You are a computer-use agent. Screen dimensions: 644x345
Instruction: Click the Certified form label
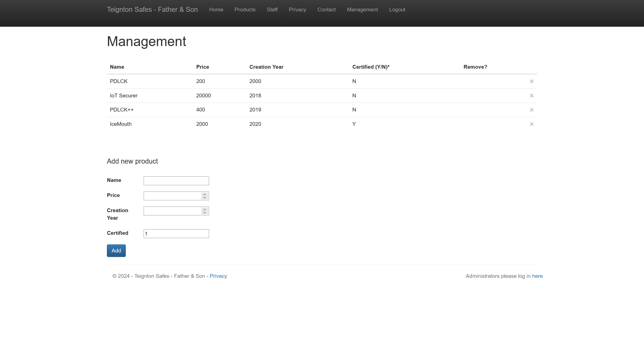tap(117, 233)
